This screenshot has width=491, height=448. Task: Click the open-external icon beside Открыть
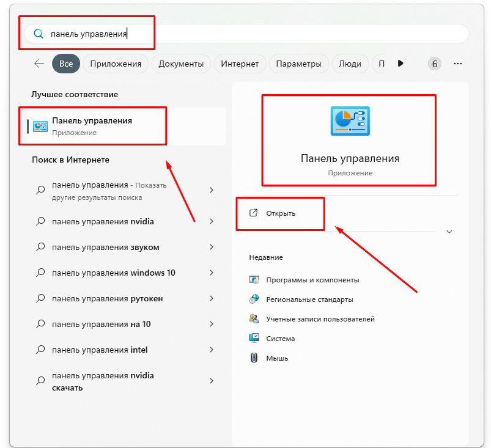point(253,213)
